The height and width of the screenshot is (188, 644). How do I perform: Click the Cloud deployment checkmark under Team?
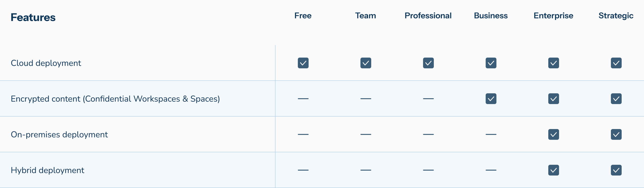[366, 63]
